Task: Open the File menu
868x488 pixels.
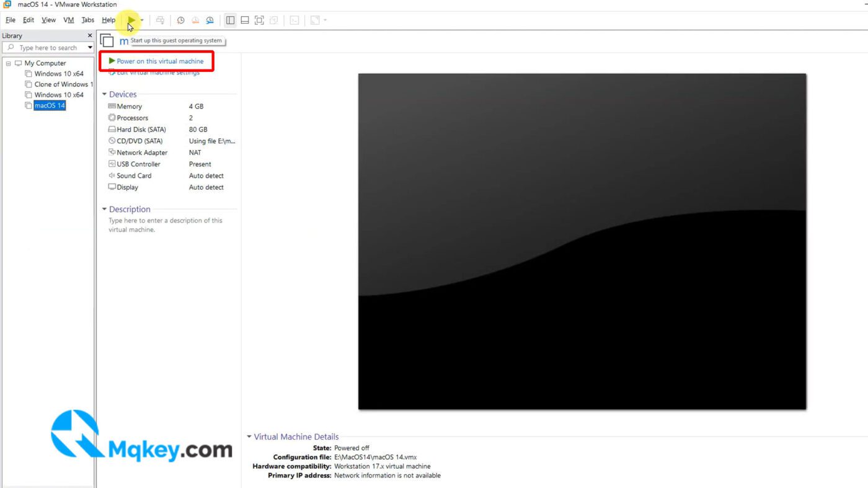Action: (11, 20)
